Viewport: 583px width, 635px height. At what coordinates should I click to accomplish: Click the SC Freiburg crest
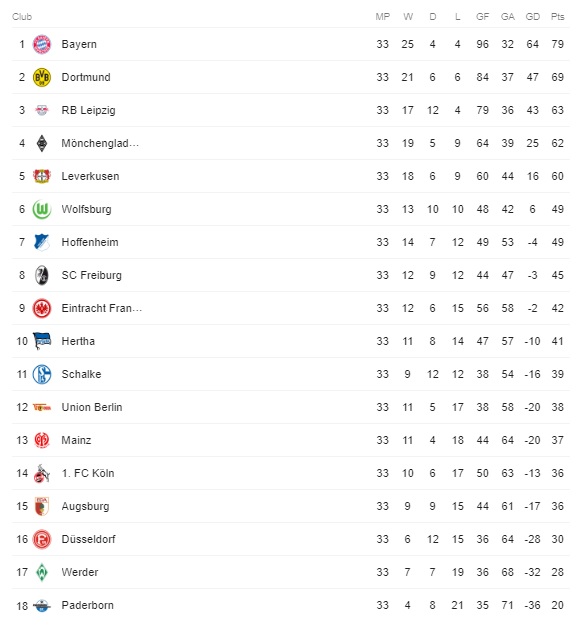pos(42,275)
